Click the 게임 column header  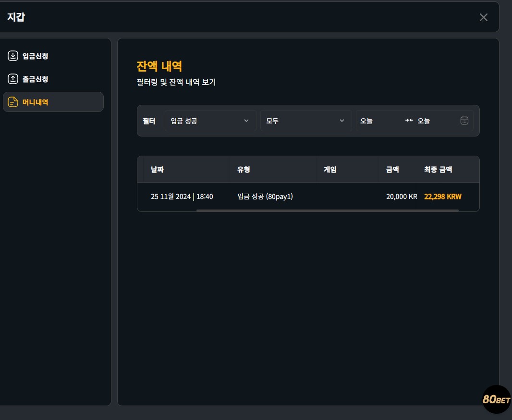pyautogui.click(x=330, y=170)
